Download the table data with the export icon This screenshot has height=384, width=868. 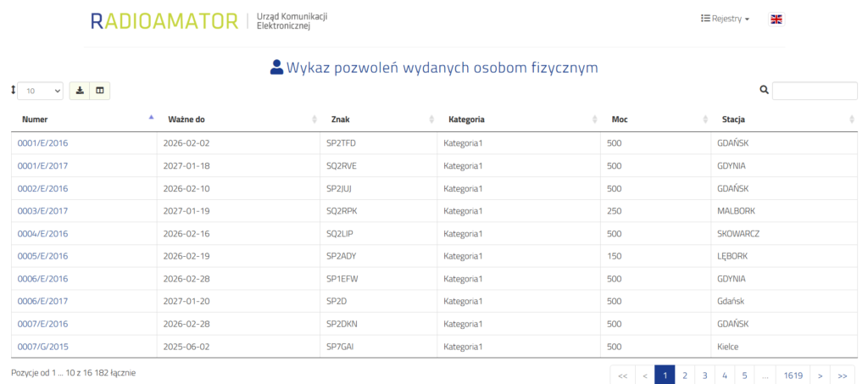pos(79,91)
